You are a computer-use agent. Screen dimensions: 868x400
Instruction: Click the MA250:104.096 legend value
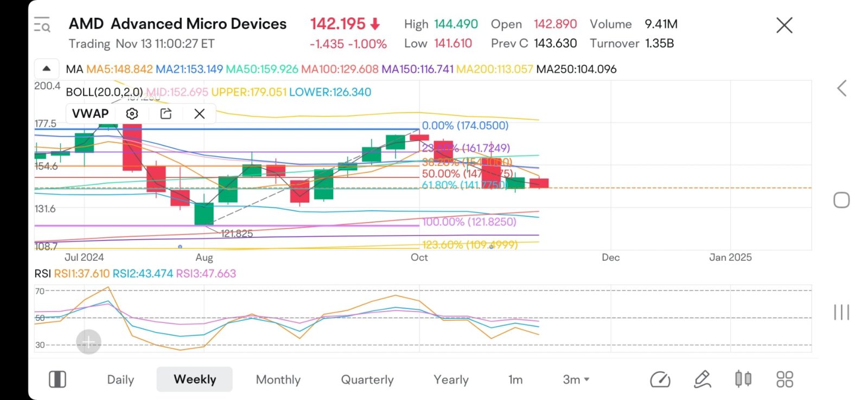576,69
